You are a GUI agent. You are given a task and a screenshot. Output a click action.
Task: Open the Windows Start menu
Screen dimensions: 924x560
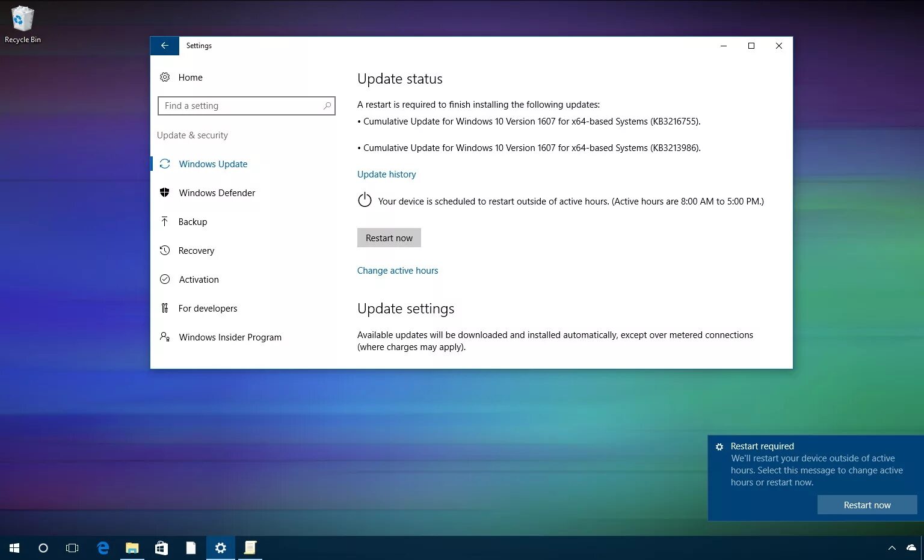coord(14,548)
